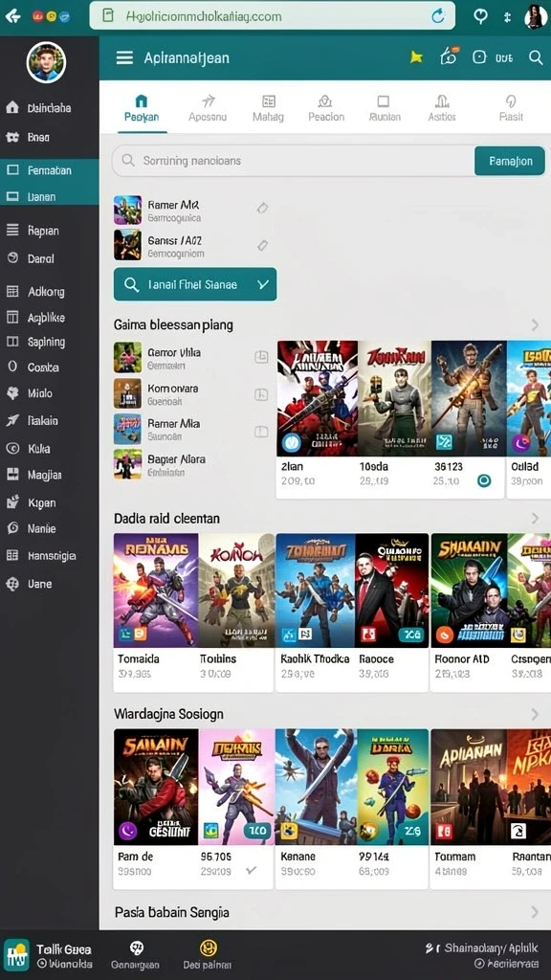Open the hamburger menu beside Apirannatjean
Image resolution: width=551 pixels, height=980 pixels.
click(x=124, y=58)
